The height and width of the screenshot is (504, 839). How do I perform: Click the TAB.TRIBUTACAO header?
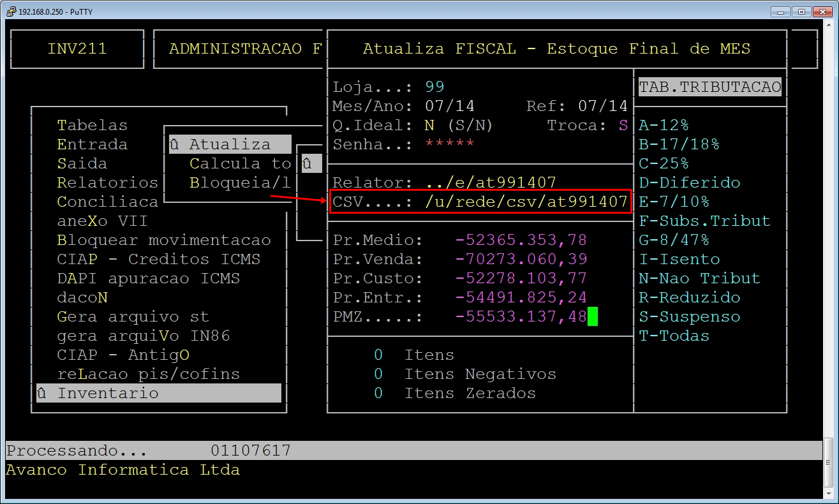click(710, 87)
